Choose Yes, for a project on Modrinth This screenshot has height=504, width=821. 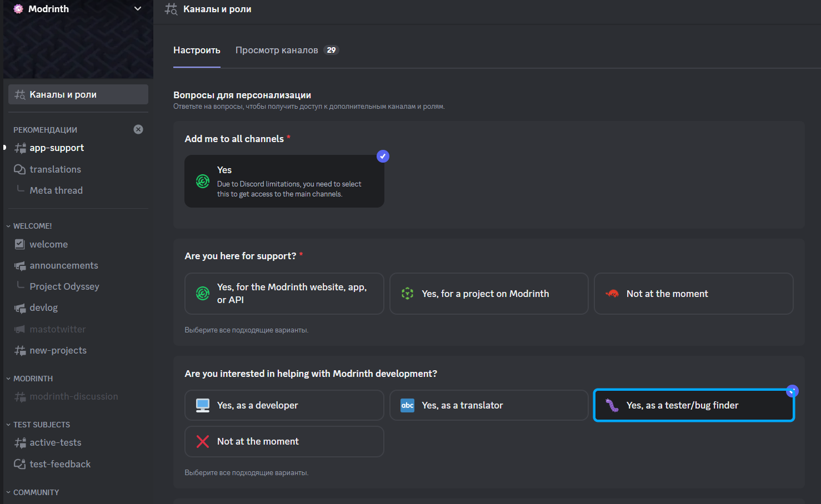(x=489, y=294)
